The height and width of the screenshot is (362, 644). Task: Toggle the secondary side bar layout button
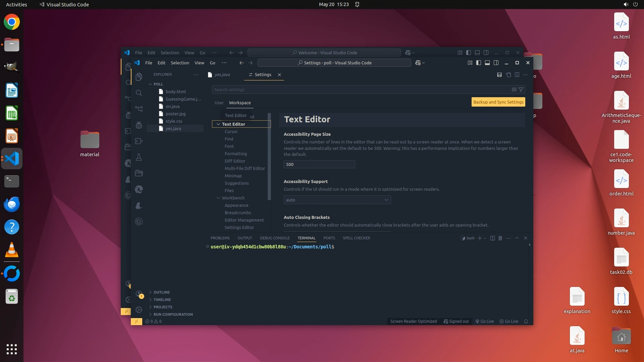point(496,63)
